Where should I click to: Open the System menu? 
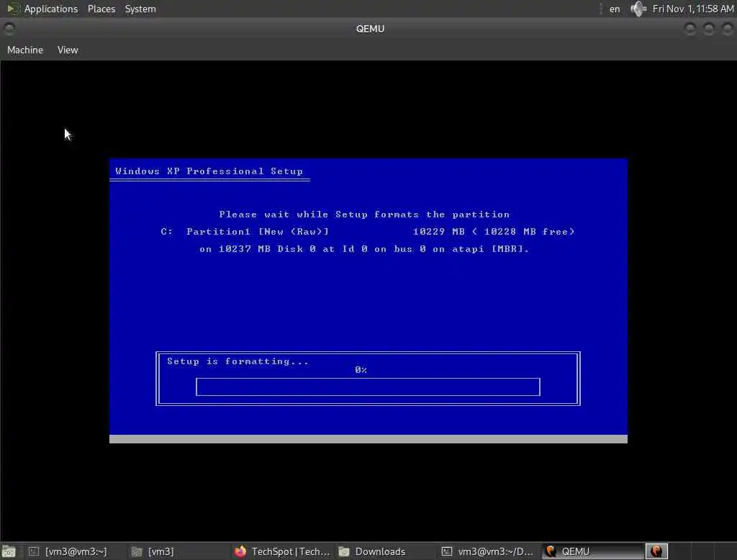(140, 9)
